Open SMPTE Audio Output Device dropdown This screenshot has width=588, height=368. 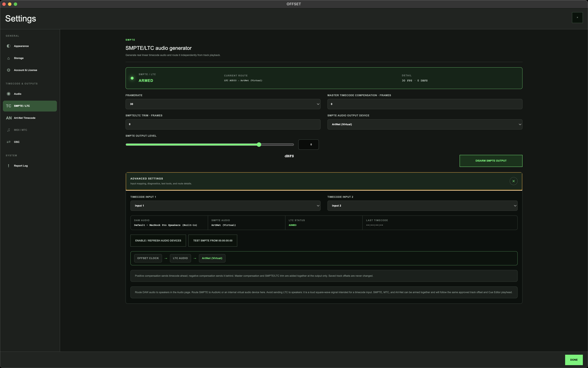click(425, 124)
